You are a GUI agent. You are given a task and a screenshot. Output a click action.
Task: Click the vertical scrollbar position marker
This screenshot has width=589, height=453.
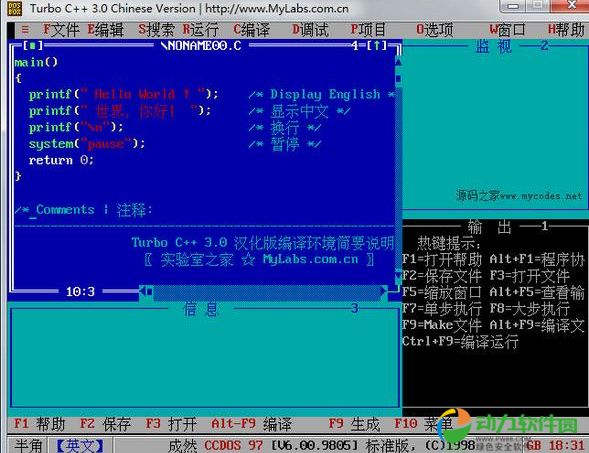point(398,79)
